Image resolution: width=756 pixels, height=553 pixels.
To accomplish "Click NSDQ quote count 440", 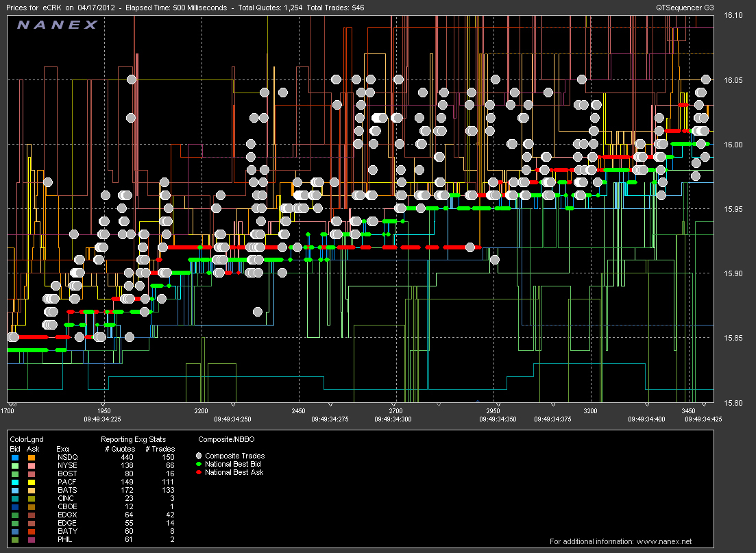I will click(127, 457).
